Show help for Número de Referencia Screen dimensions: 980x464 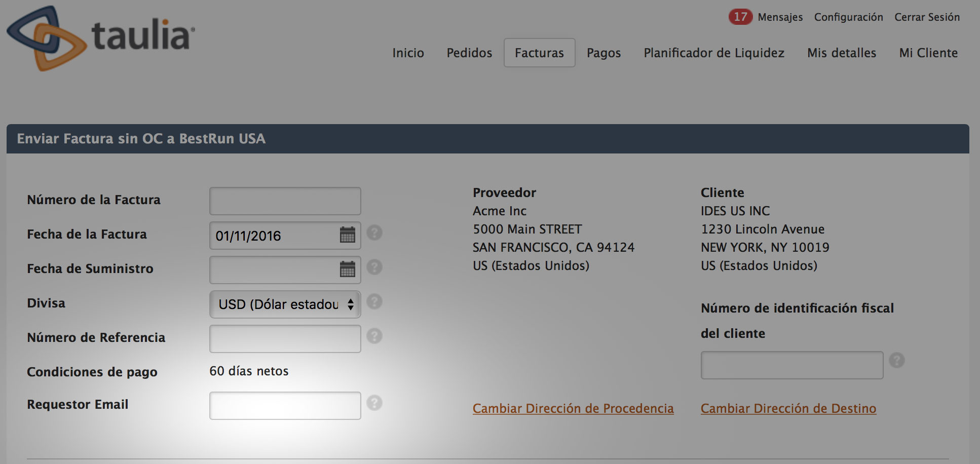(374, 336)
